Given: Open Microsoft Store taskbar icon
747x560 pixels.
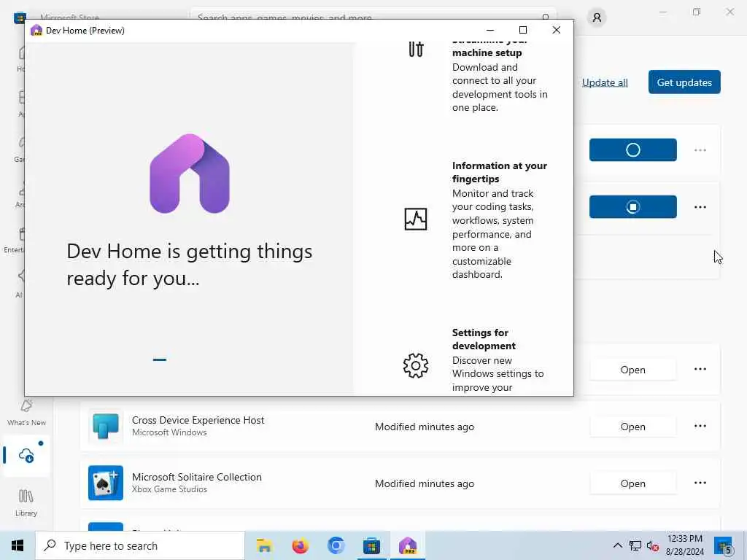Looking at the screenshot, I should [371, 545].
